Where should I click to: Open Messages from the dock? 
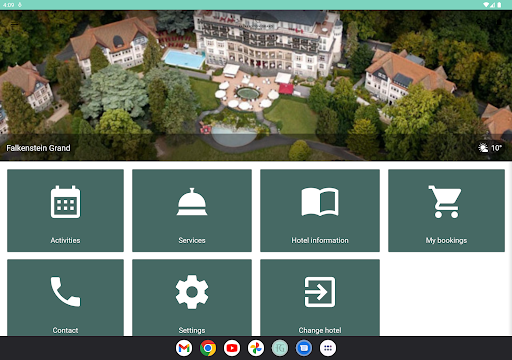click(304, 348)
